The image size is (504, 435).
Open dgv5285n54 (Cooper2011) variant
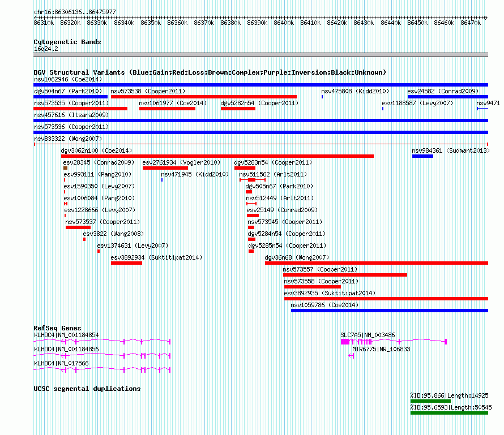[287, 246]
